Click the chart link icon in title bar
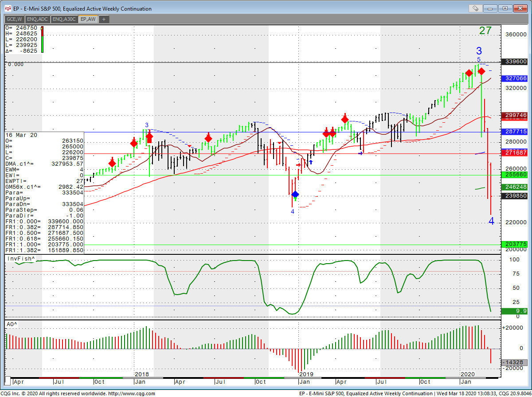This screenshot has height=397, width=532. [475, 8]
